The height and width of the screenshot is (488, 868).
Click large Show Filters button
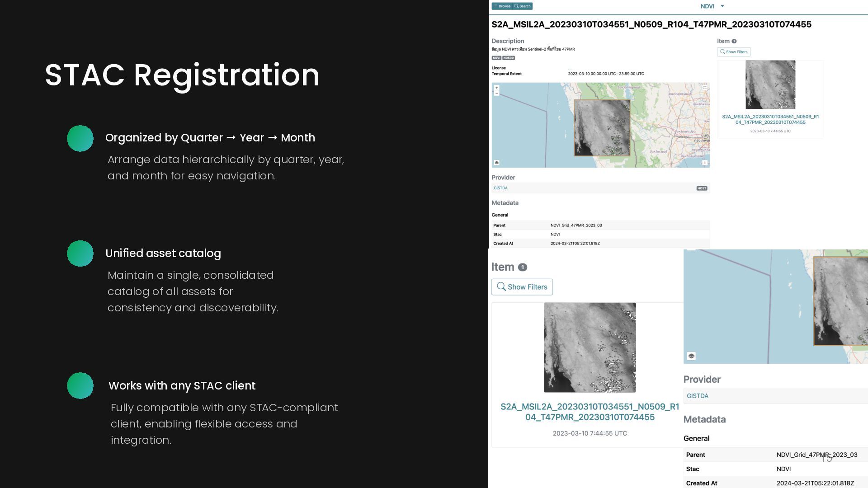pyautogui.click(x=522, y=287)
